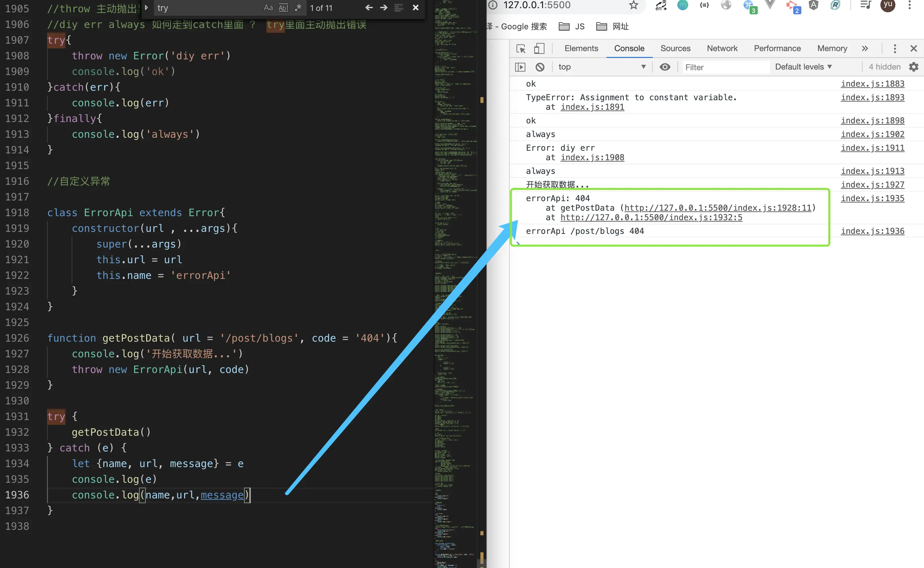Open the 网址 bookmarks folder
Image resolution: width=924 pixels, height=568 pixels.
(x=613, y=26)
